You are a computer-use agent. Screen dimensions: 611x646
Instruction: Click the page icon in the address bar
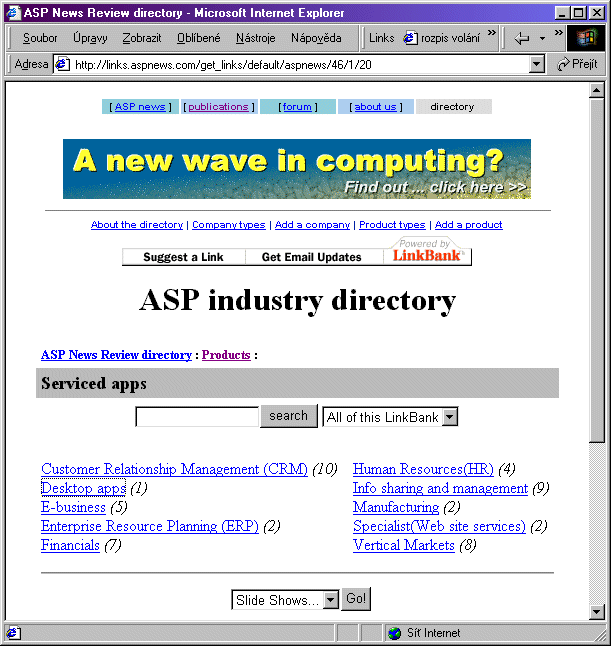[x=62, y=64]
